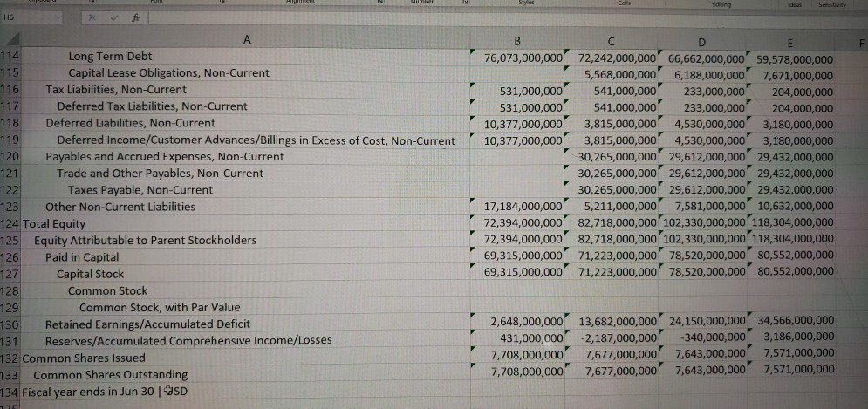This screenshot has width=868, height=409.
Task: Click Long Term Debt value 76,073,000,000
Action: 523,58
